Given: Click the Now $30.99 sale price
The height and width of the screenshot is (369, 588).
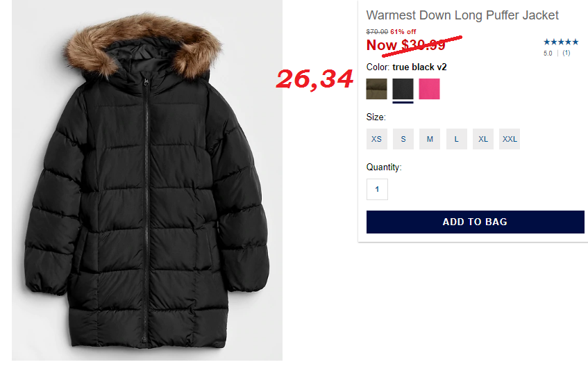Looking at the screenshot, I should 405,45.
